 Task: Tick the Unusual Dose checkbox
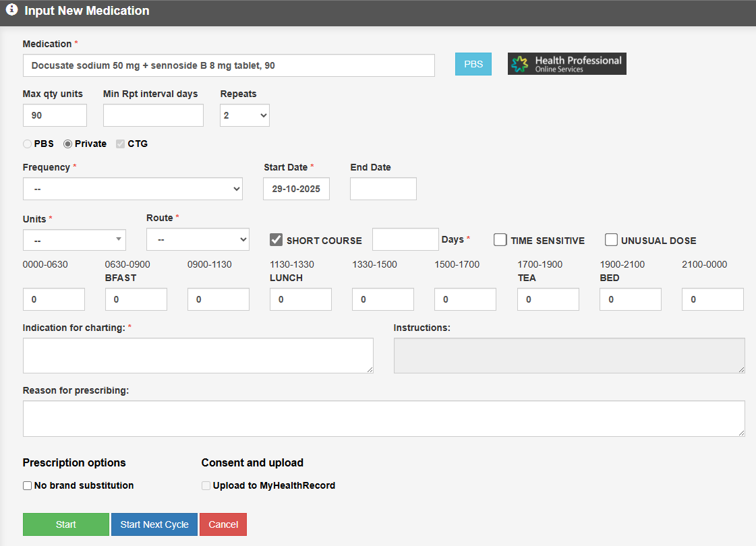coord(611,240)
